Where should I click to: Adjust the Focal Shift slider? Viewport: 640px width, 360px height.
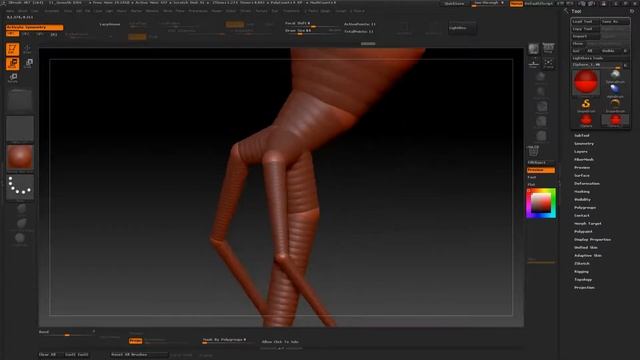(312, 24)
